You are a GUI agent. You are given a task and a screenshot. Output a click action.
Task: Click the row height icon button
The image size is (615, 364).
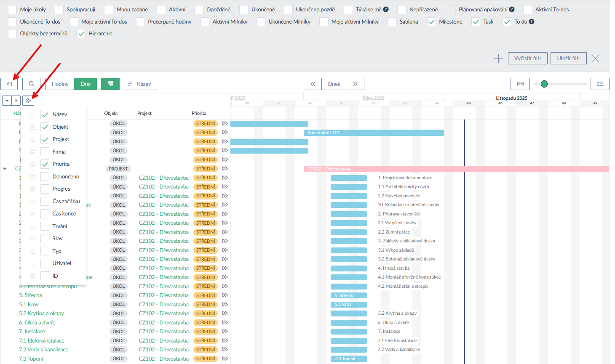tap(600, 84)
